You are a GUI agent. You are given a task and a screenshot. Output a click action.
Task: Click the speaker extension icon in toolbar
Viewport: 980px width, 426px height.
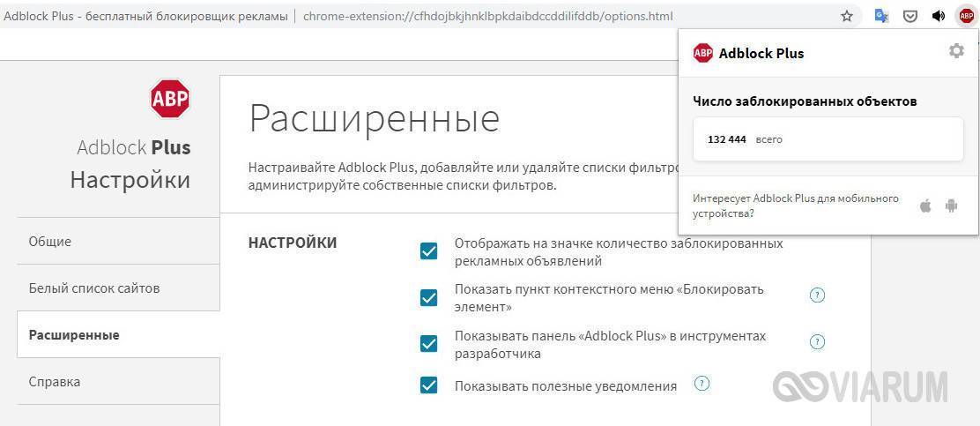[x=938, y=16]
